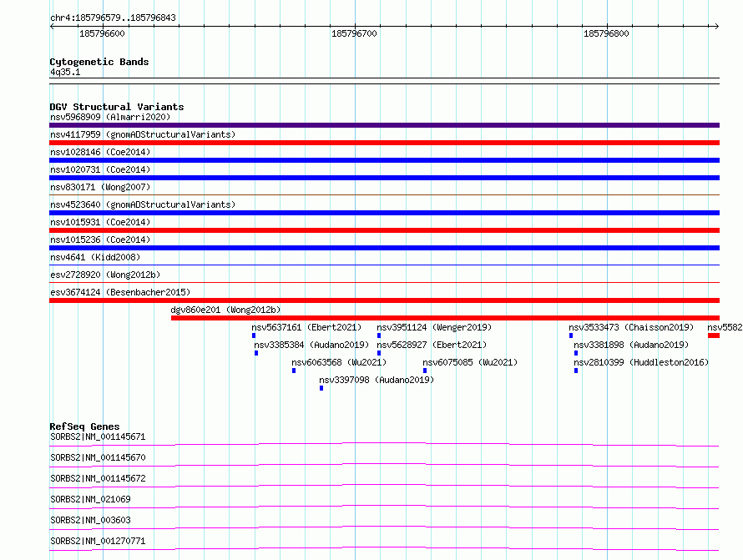The height and width of the screenshot is (560, 743).
Task: Click the 185796700 ruler position label
Action: 354,33
